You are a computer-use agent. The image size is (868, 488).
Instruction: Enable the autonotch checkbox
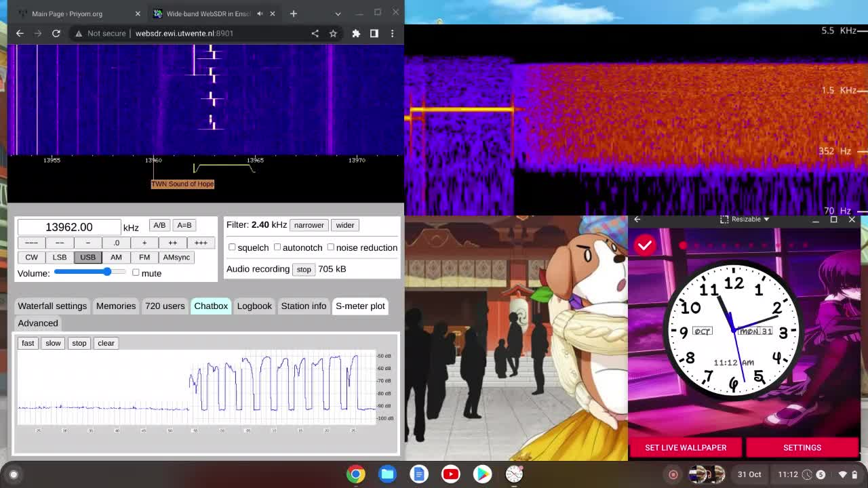click(x=277, y=247)
